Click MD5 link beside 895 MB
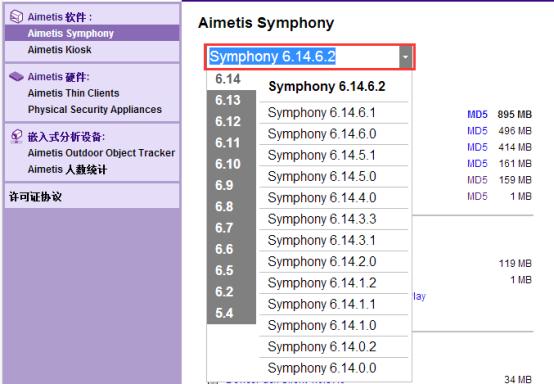 point(477,114)
